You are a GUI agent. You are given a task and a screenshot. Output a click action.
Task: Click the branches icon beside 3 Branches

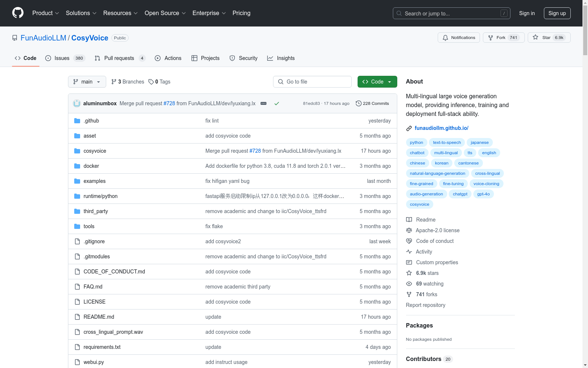click(x=114, y=82)
